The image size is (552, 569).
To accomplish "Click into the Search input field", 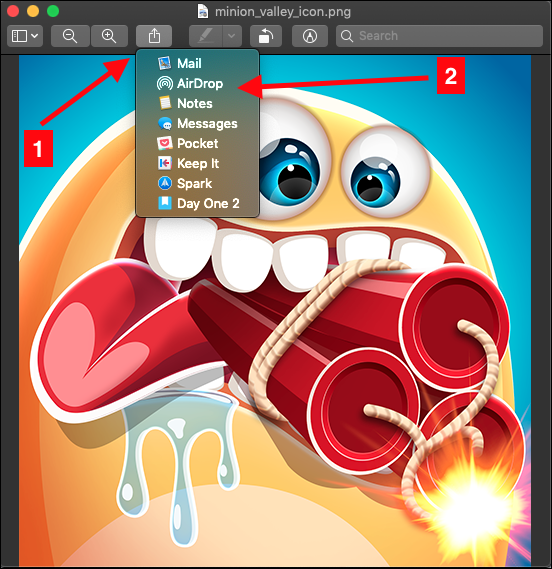I will [x=439, y=36].
